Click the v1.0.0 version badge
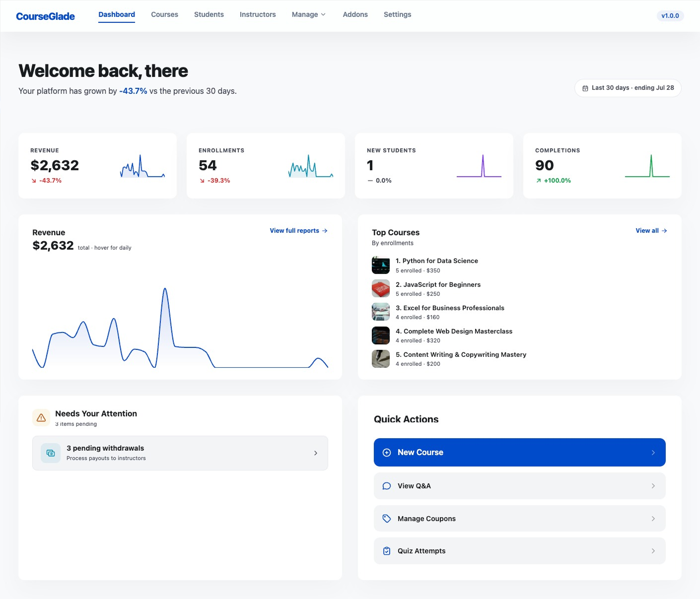This screenshot has width=700, height=599. [x=670, y=16]
